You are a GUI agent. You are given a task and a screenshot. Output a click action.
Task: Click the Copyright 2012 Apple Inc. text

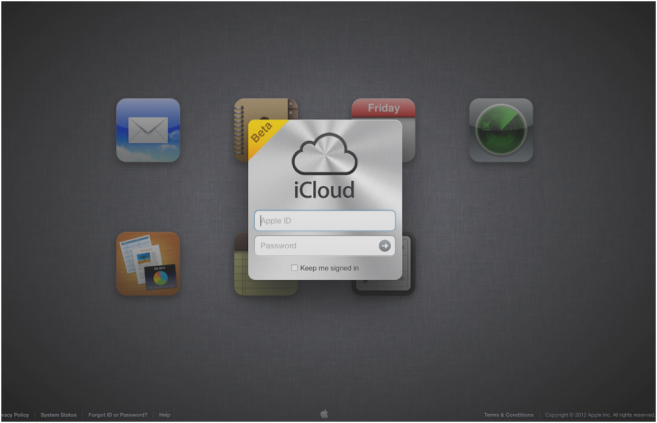[x=600, y=415]
